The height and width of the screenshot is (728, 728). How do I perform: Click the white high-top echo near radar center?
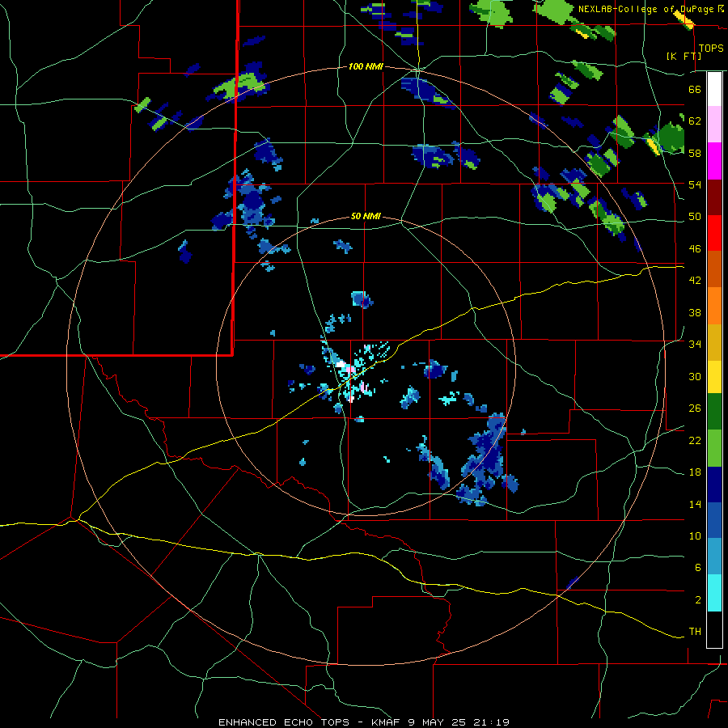click(341, 365)
